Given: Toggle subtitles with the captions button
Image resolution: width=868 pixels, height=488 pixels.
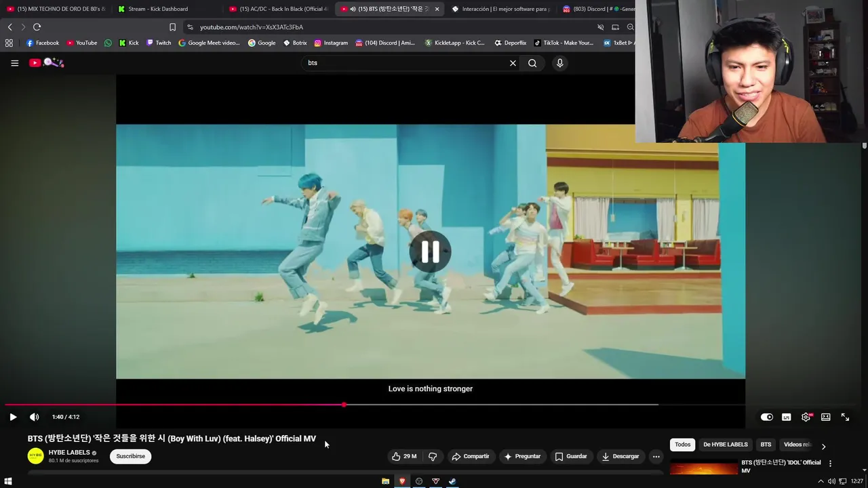Looking at the screenshot, I should tap(786, 417).
